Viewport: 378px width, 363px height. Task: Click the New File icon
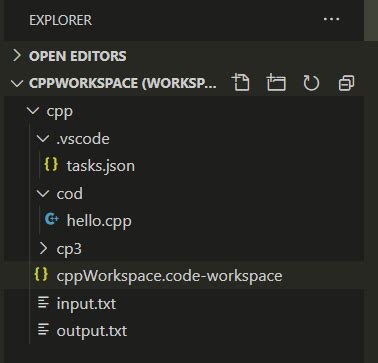[241, 83]
